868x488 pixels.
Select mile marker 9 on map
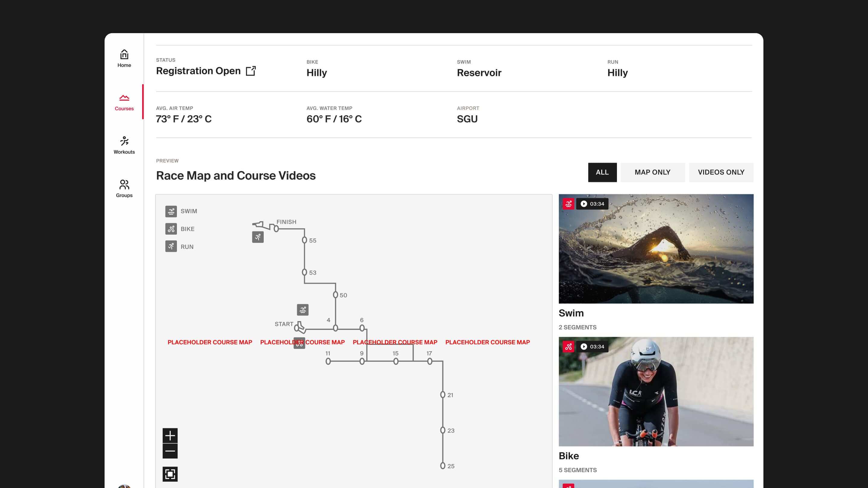coord(362,361)
